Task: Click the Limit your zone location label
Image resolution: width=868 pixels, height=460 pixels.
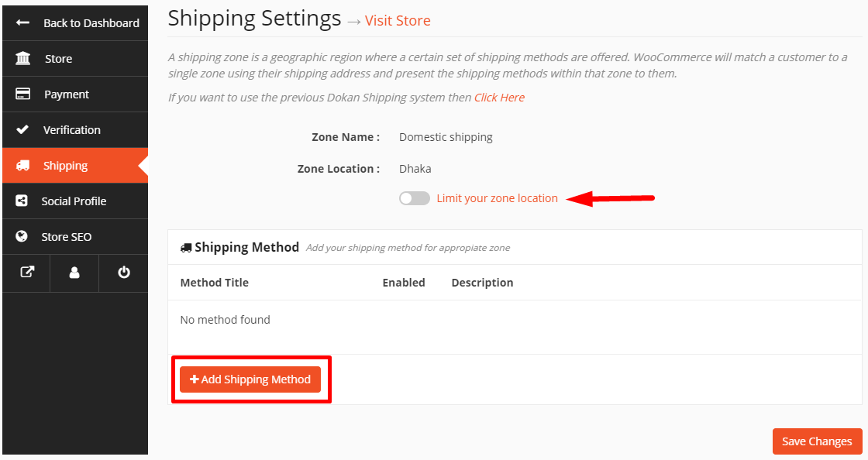Action: pos(497,198)
